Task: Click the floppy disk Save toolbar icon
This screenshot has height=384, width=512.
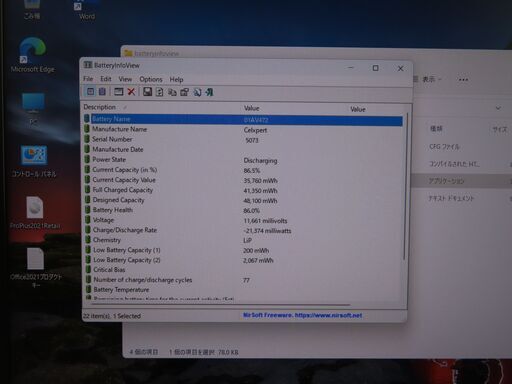Action: (147, 92)
